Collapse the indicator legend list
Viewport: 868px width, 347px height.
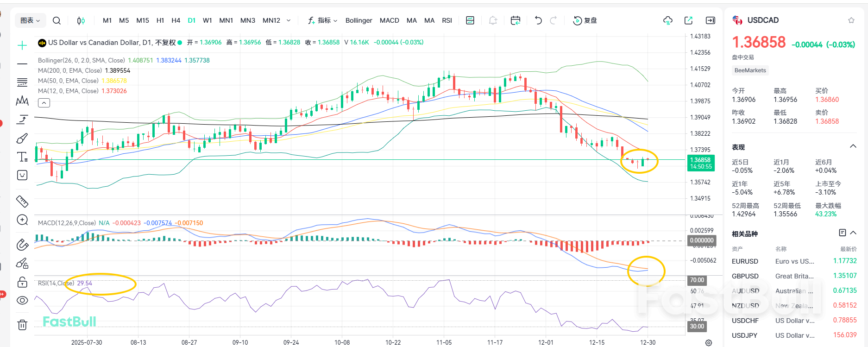[x=44, y=103]
